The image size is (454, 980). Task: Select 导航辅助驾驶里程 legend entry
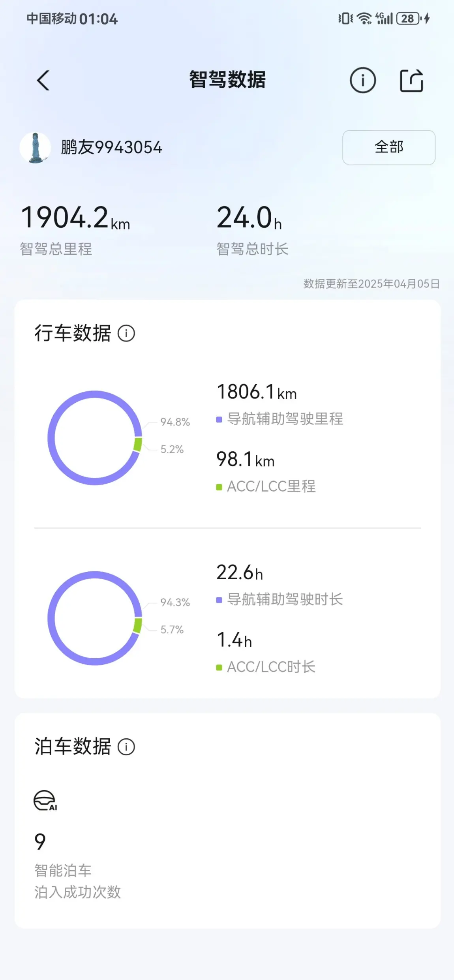[280, 419]
